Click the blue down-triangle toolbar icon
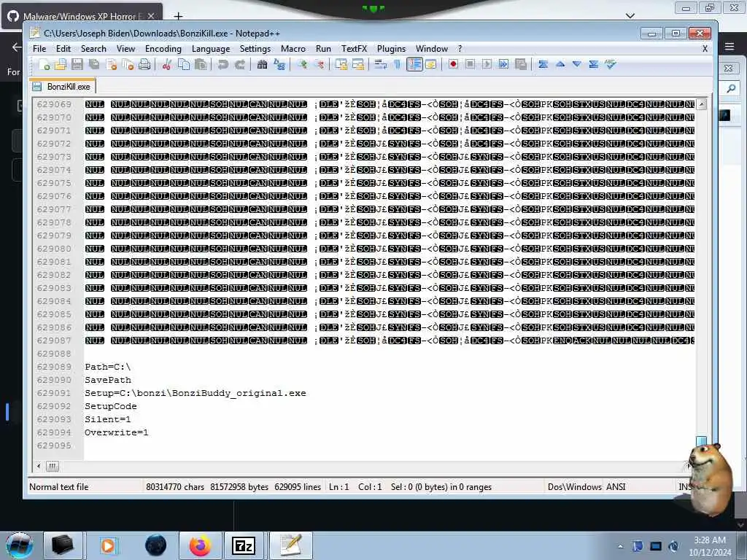The width and height of the screenshot is (747, 560). click(577, 64)
